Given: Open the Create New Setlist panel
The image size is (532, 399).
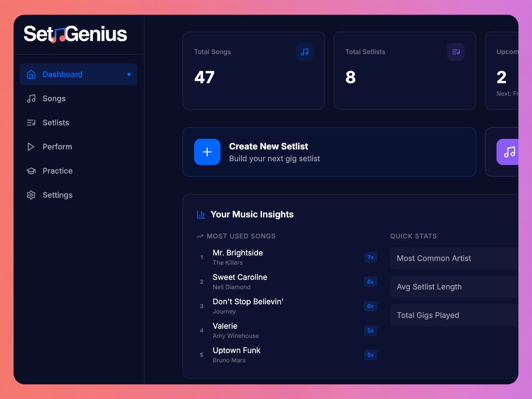Looking at the screenshot, I should click(329, 152).
